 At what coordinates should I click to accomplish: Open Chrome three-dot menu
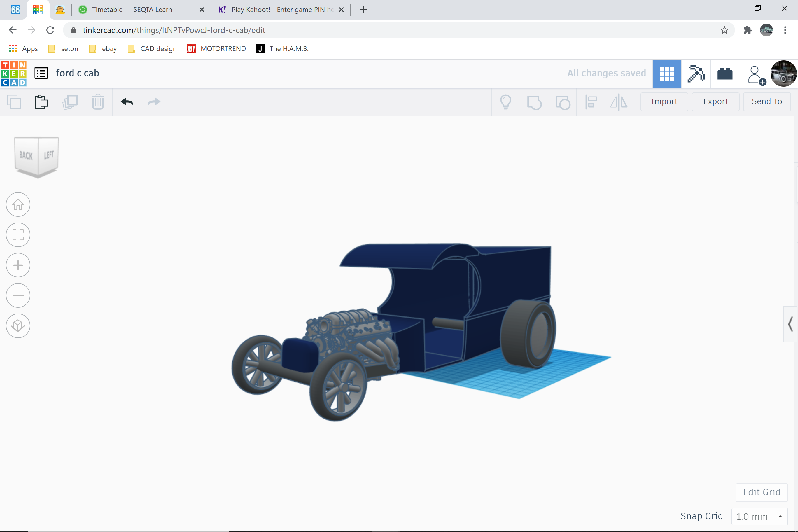coord(785,30)
